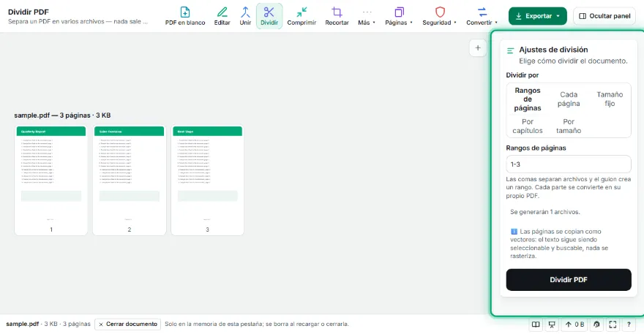Image resolution: width=644 pixels, height=334 pixels.
Task: Click the performance gauge icon
Action: click(x=596, y=324)
